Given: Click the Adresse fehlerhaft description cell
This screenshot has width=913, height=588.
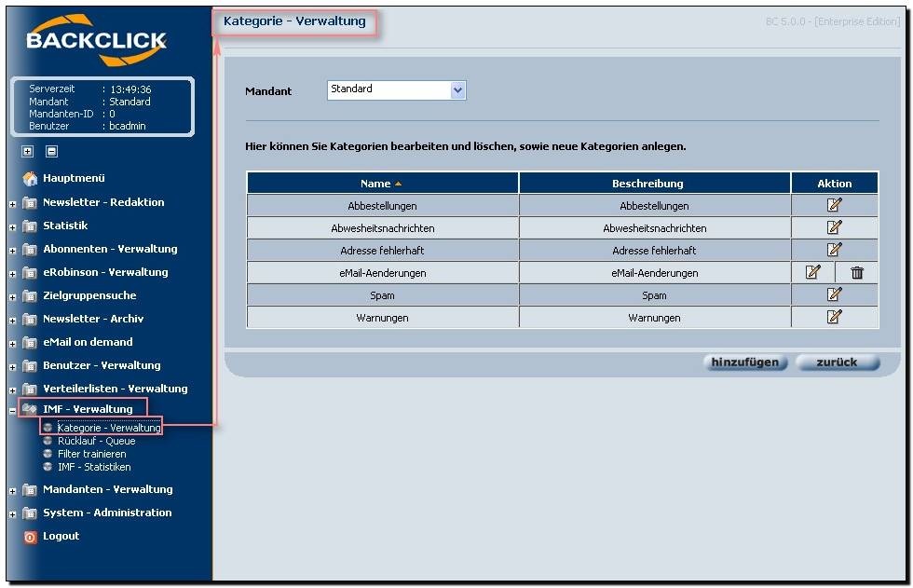Looking at the screenshot, I should coord(655,251).
